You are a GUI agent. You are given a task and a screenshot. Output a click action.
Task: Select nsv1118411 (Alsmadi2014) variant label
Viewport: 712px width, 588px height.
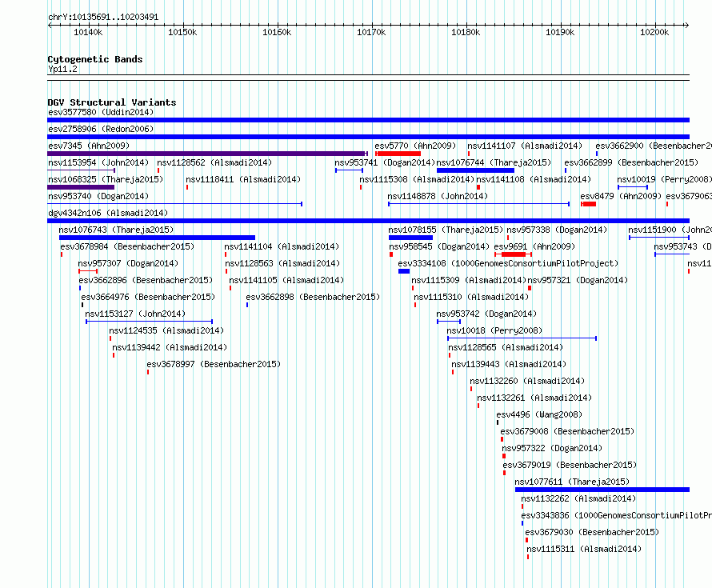pyautogui.click(x=243, y=179)
